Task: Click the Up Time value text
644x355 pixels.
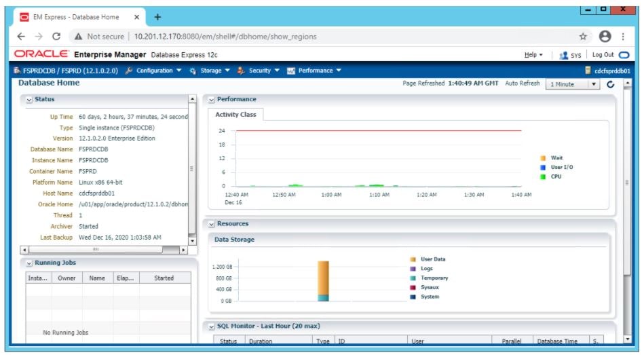Action: [x=133, y=117]
